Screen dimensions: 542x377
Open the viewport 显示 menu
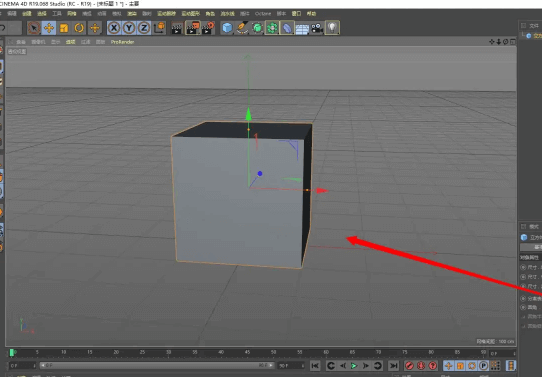pos(56,42)
